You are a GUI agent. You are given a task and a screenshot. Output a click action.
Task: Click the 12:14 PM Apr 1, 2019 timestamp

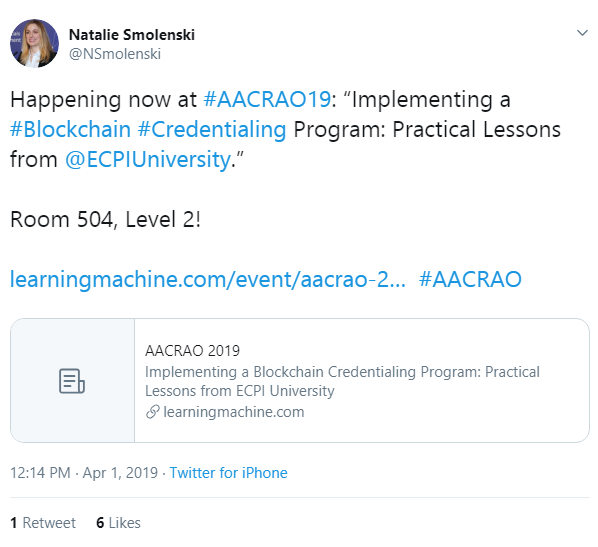(84, 473)
